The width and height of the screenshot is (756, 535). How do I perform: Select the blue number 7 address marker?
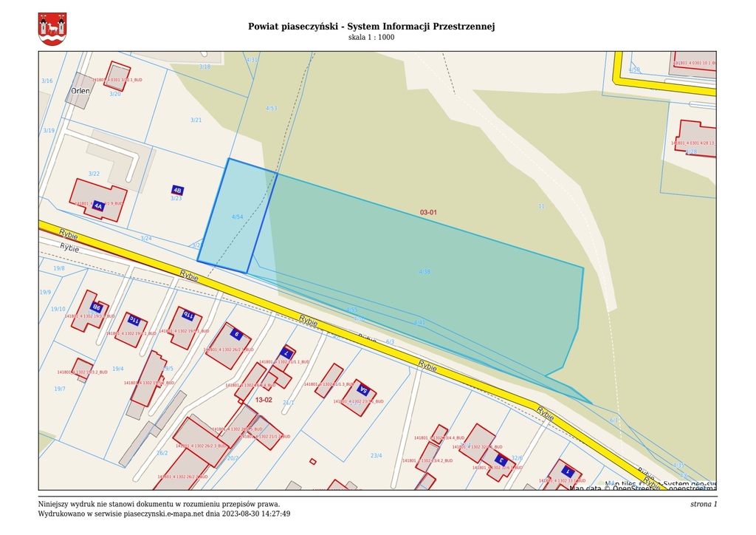tap(286, 355)
